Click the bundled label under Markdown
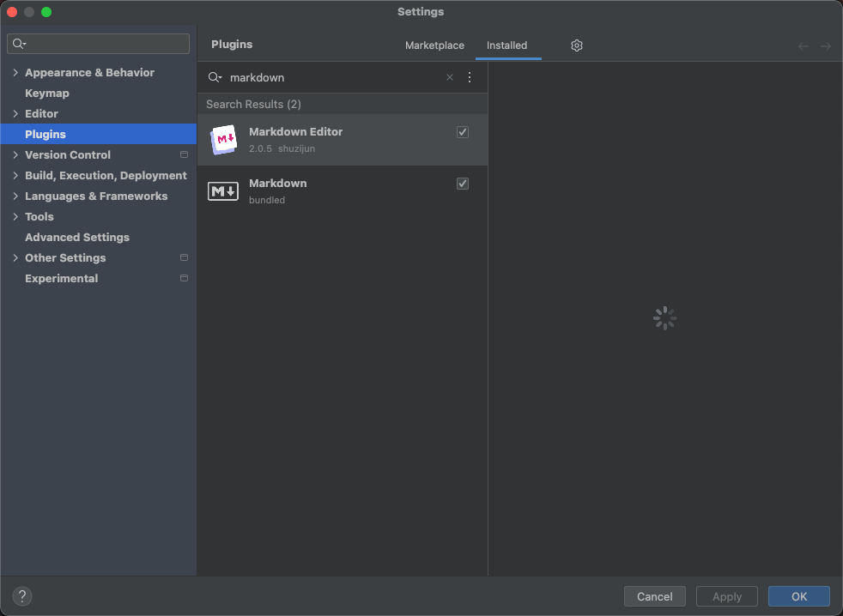Screen dimensions: 843x616 tap(267, 200)
